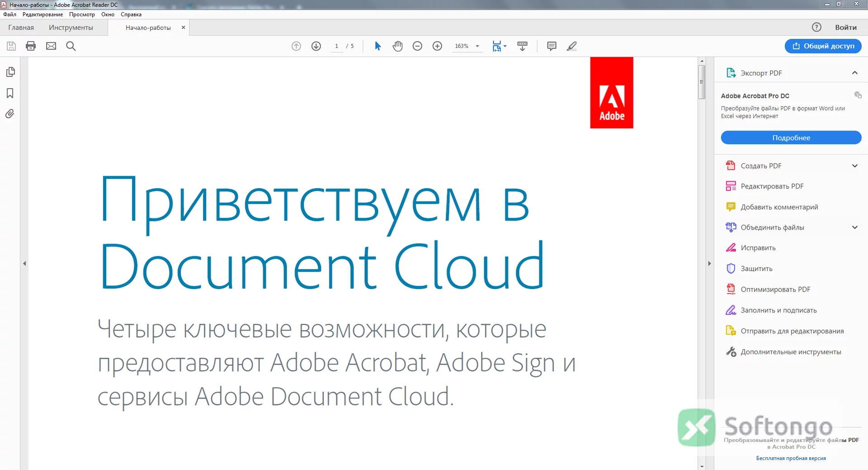Image resolution: width=868 pixels, height=470 pixels.
Task: Open Бесплатная пробная версия link
Action: (x=791, y=458)
